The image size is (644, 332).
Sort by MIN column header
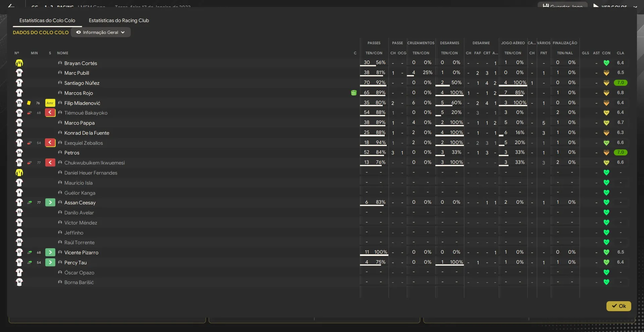pyautogui.click(x=34, y=53)
